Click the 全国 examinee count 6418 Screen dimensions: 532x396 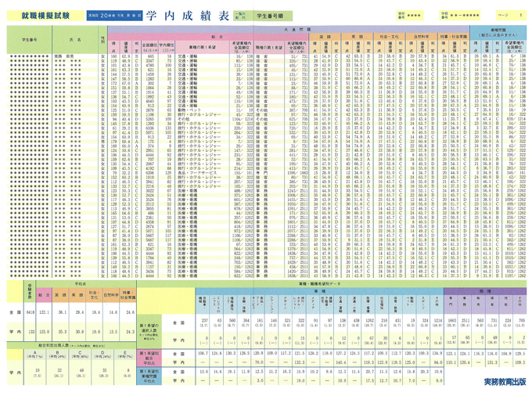[31, 312]
